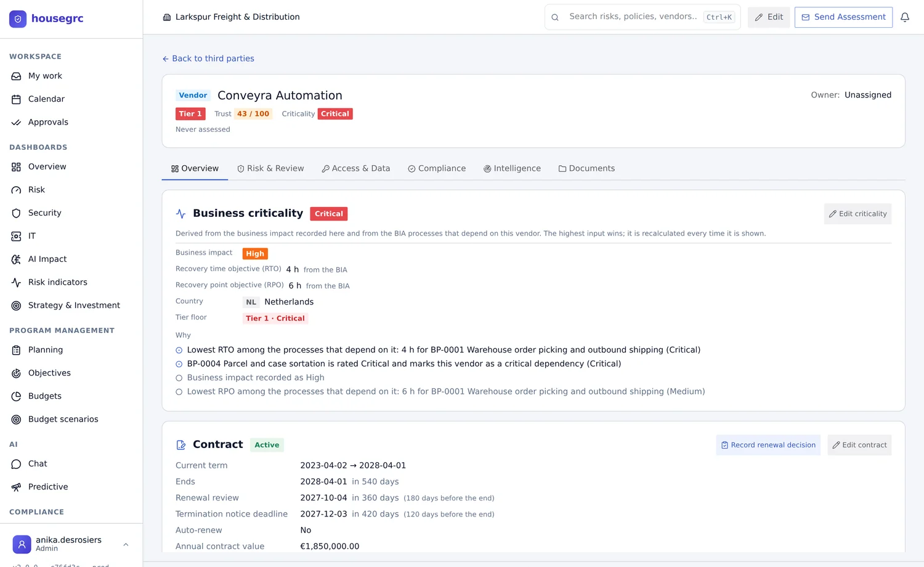Click Edit criticality button
This screenshot has height=567, width=924.
click(857, 214)
